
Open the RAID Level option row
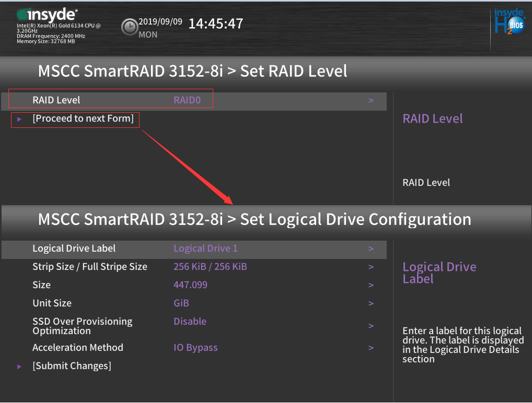point(194,101)
